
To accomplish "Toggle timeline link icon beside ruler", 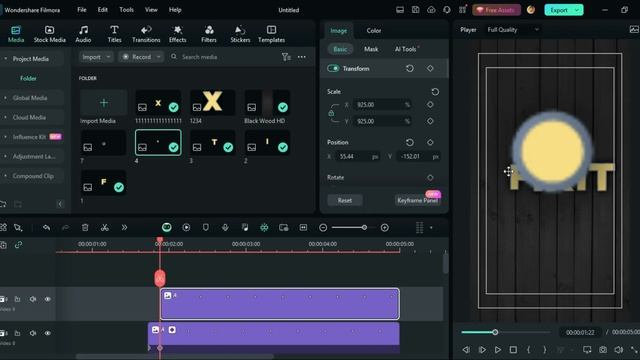I will click(x=18, y=244).
